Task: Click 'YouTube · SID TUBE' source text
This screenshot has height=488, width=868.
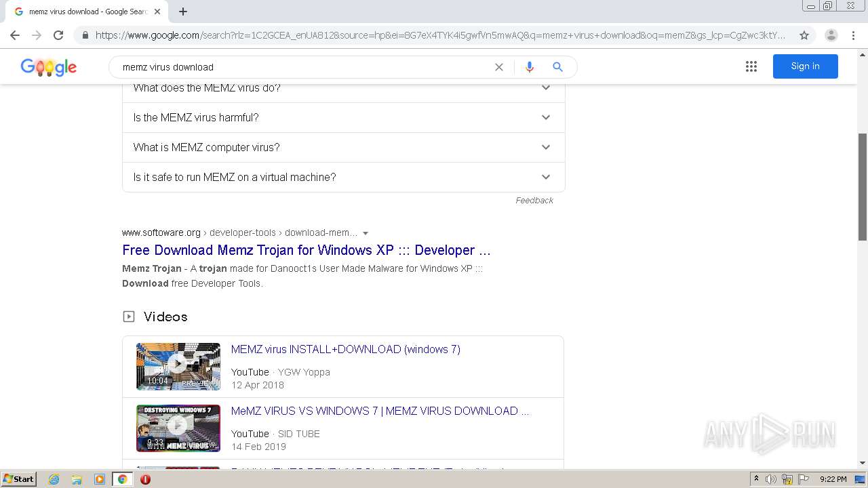Action: pyautogui.click(x=275, y=434)
